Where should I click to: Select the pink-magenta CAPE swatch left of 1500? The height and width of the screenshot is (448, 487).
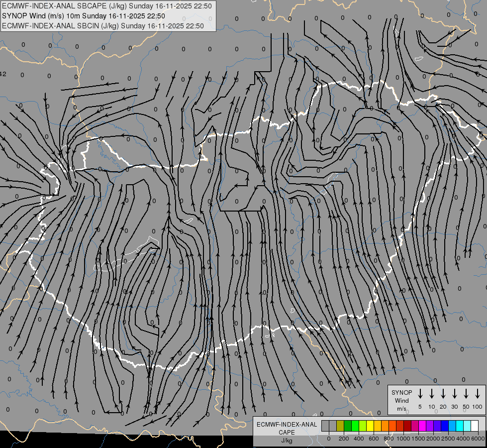tap(415, 426)
